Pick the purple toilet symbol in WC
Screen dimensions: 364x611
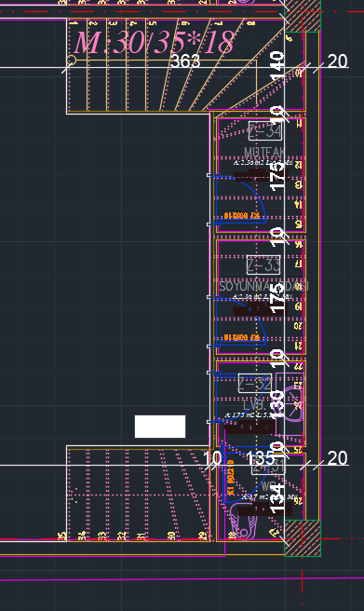pos(244,521)
